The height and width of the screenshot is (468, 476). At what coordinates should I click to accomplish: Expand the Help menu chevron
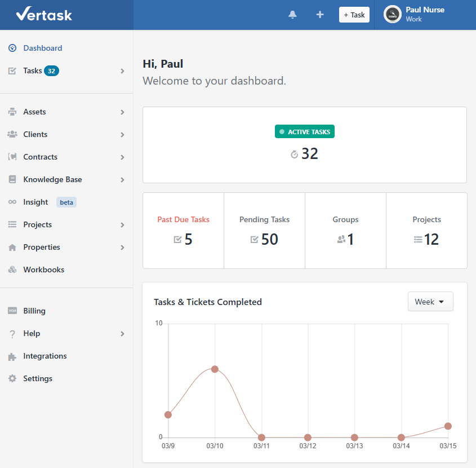pyautogui.click(x=122, y=334)
